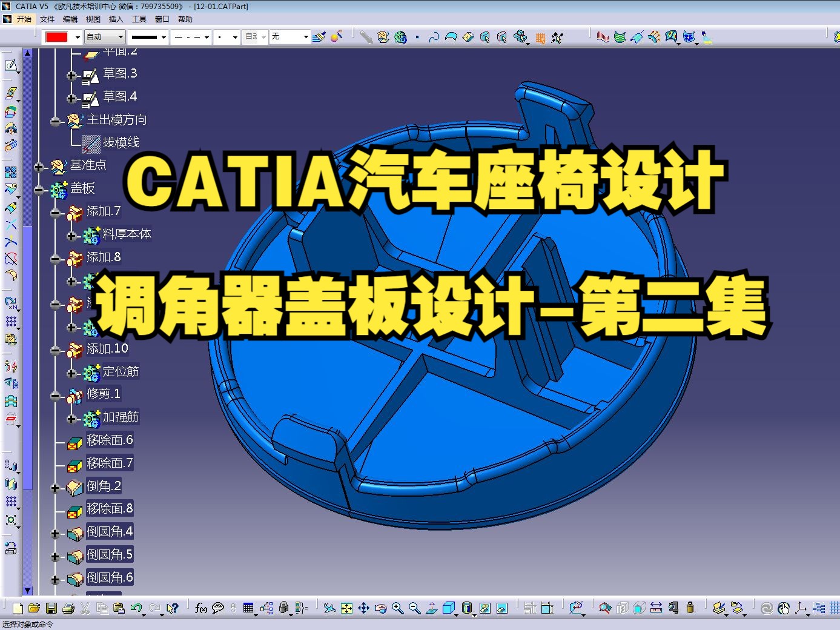The width and height of the screenshot is (840, 630).
Task: Click the green surface analysis icon
Action: 620,37
